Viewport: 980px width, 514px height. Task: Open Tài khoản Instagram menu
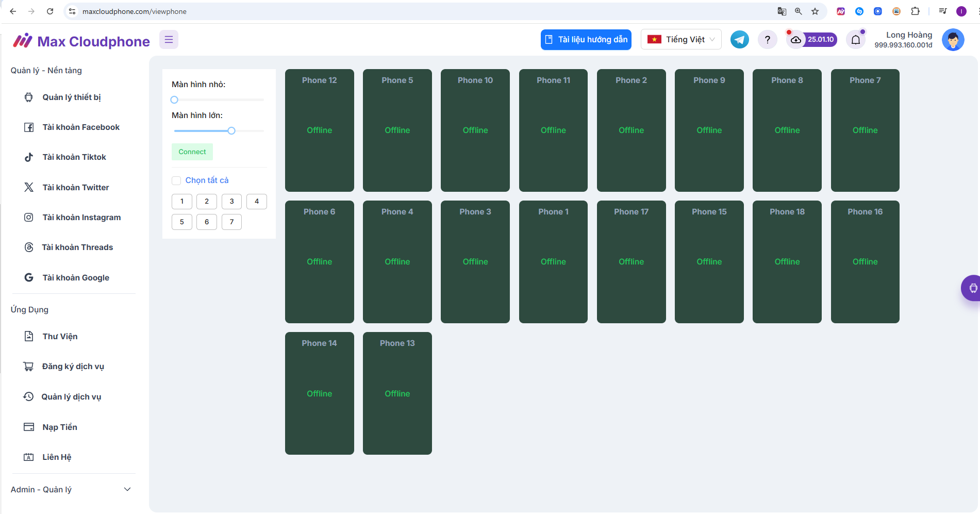(73, 218)
